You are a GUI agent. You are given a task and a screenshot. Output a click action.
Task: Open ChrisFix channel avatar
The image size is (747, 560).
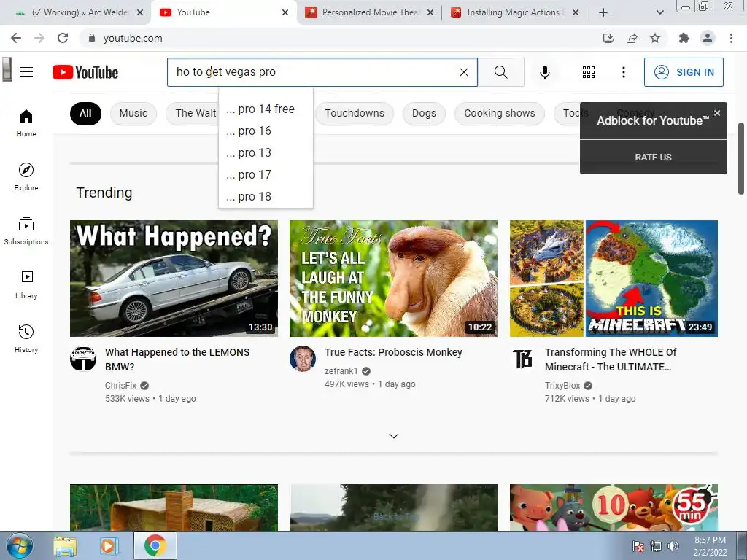[x=83, y=359]
